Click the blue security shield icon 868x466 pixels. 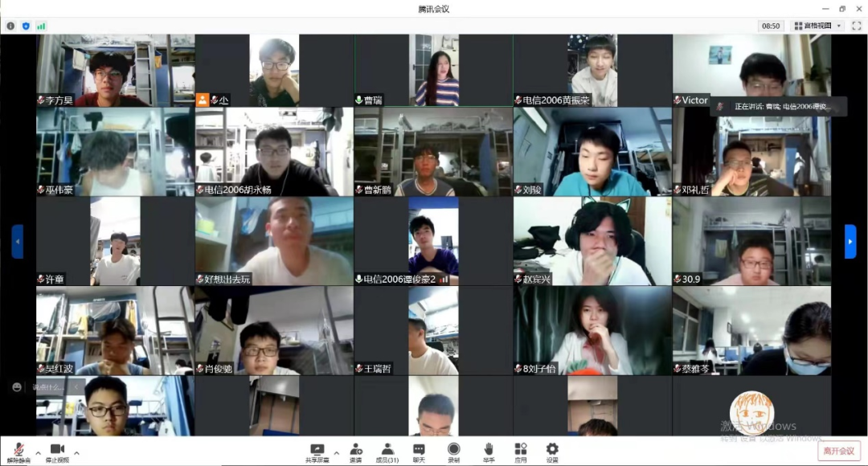[26, 26]
